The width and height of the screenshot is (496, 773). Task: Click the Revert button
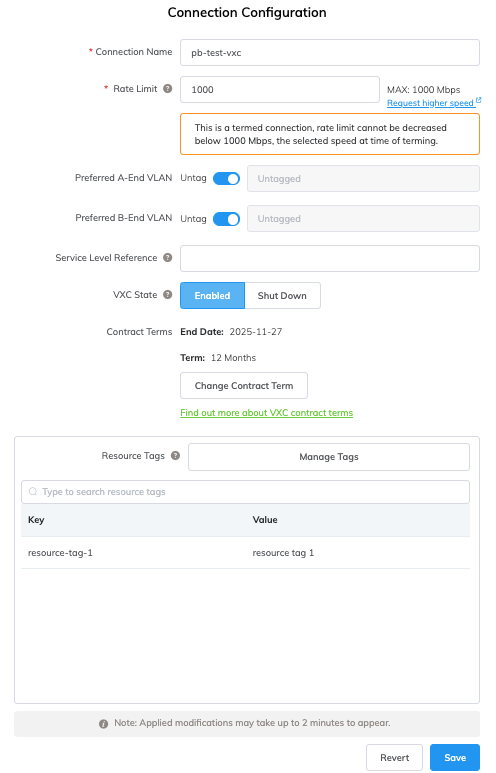pos(394,758)
